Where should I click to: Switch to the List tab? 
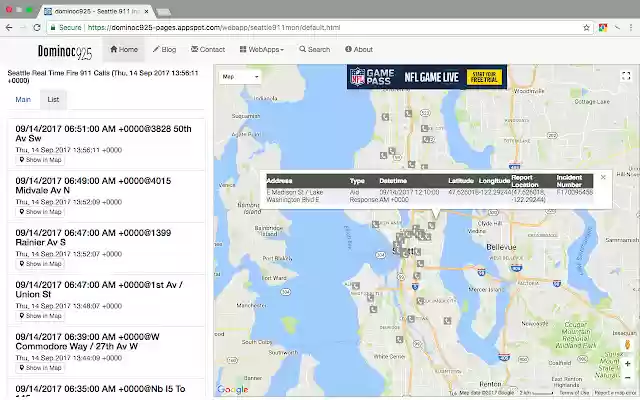(x=53, y=100)
